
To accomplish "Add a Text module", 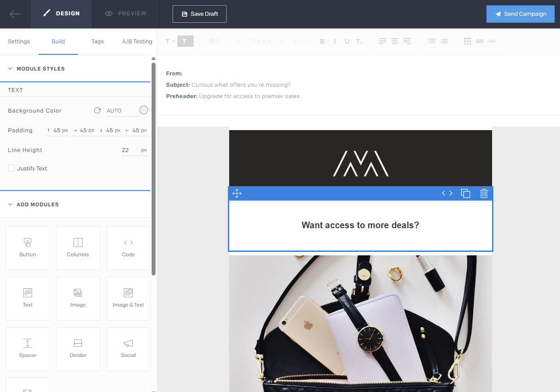I will (28, 299).
